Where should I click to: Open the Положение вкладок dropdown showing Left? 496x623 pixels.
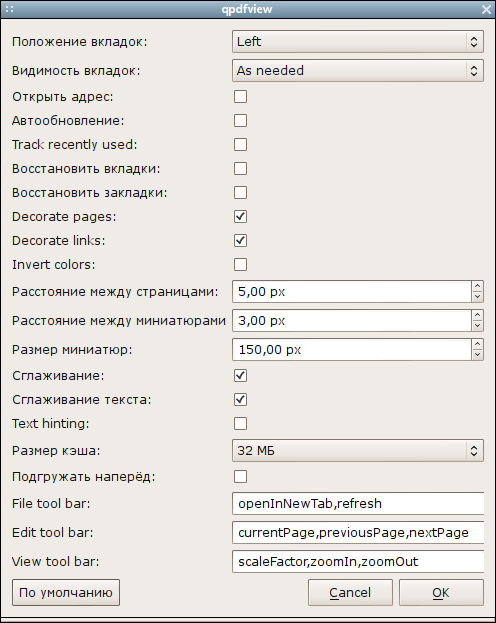pyautogui.click(x=358, y=41)
